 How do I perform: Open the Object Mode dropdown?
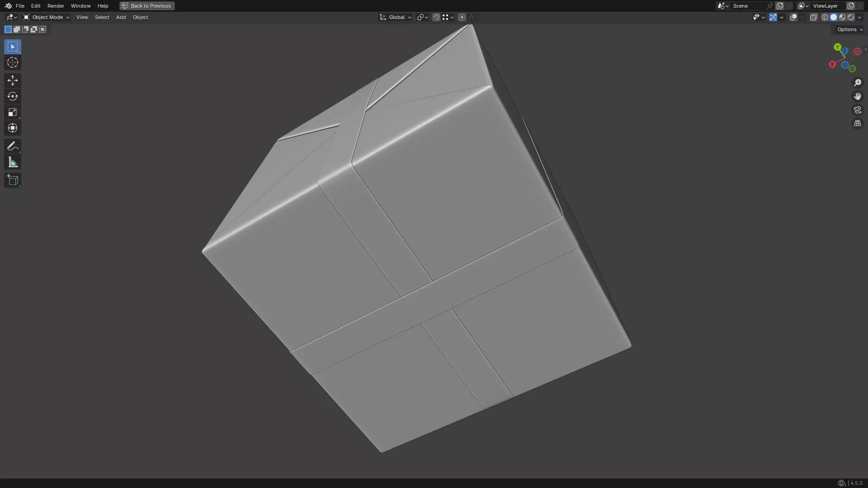click(47, 17)
